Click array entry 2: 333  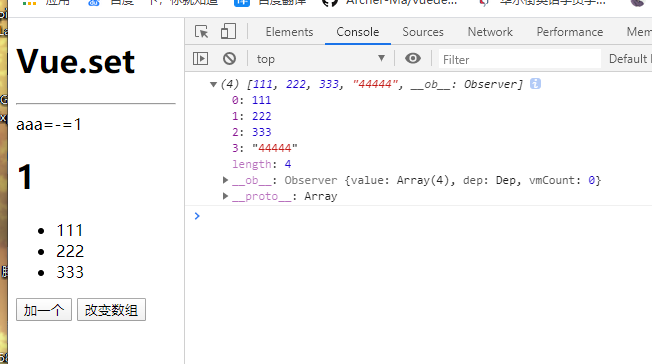[252, 132]
